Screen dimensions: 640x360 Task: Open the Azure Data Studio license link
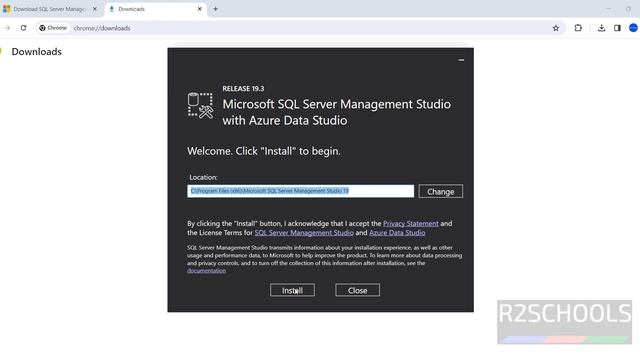click(x=397, y=233)
